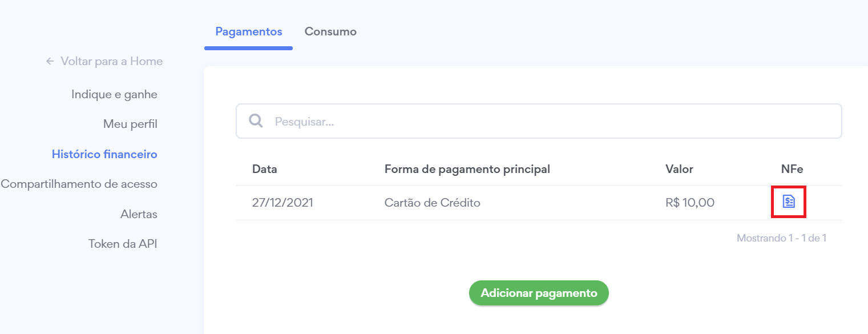
Task: Click the magnifying glass search icon
Action: pos(256,121)
